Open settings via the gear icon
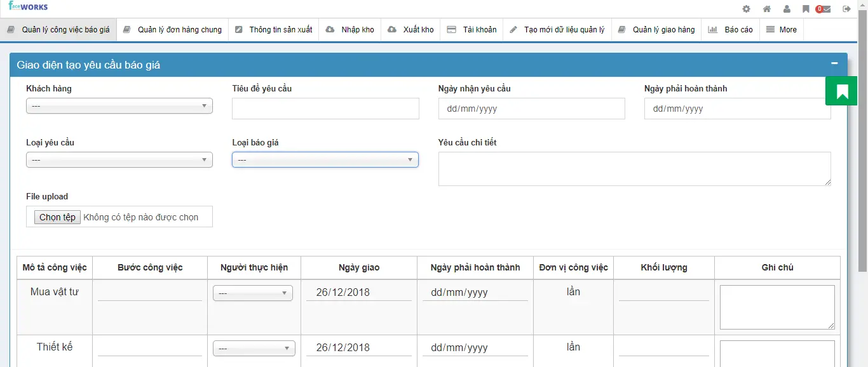Screen dimensions: 868x367 pyautogui.click(x=747, y=9)
